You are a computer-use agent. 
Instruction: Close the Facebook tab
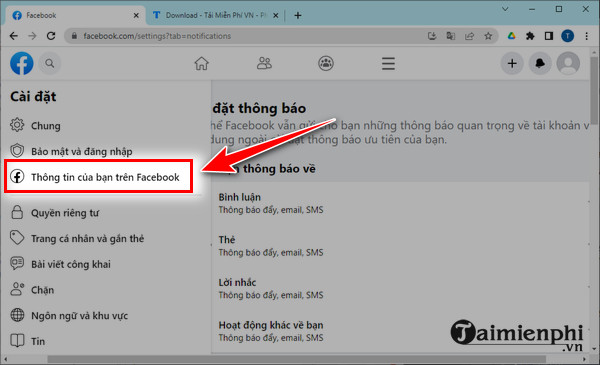[x=136, y=15]
